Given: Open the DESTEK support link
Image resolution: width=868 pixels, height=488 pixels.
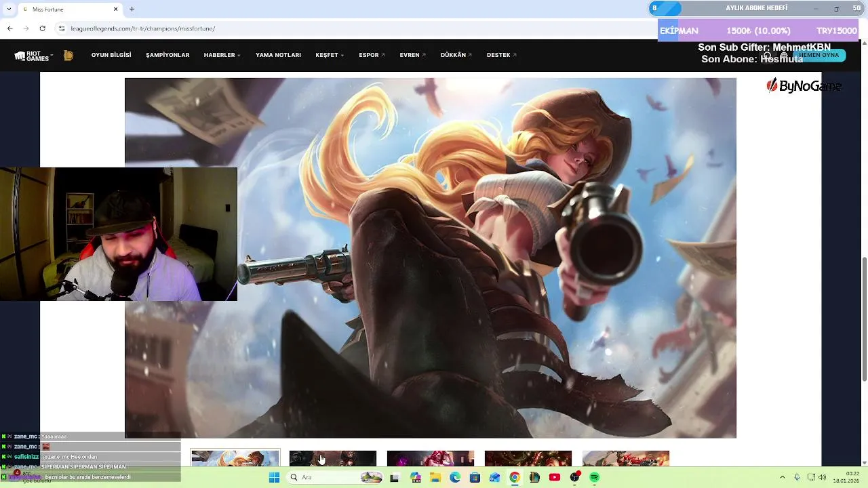Looking at the screenshot, I should coord(501,55).
